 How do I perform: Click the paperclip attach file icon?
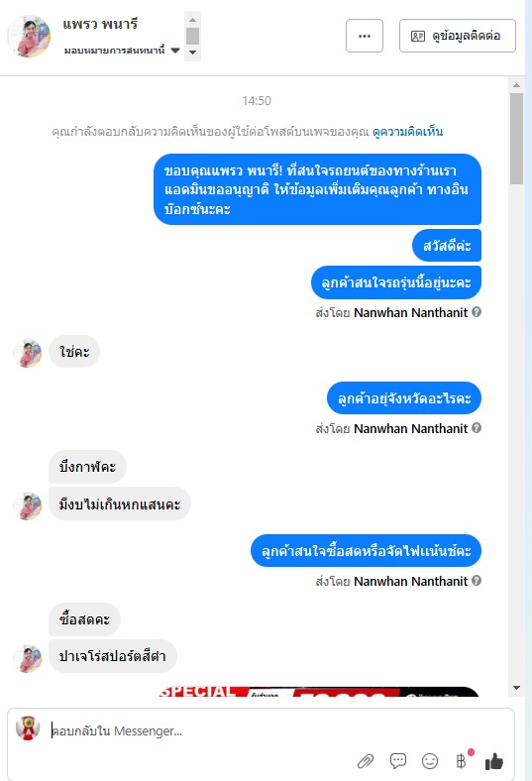(x=366, y=761)
